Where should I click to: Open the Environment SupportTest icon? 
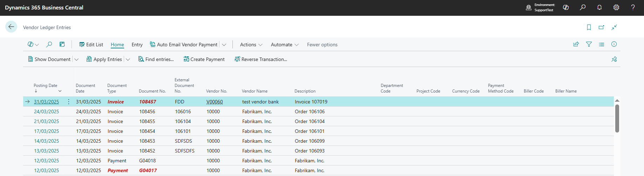529,7
